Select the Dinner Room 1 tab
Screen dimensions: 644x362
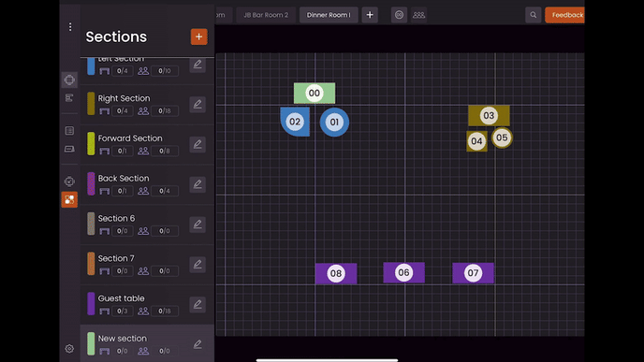tap(329, 15)
